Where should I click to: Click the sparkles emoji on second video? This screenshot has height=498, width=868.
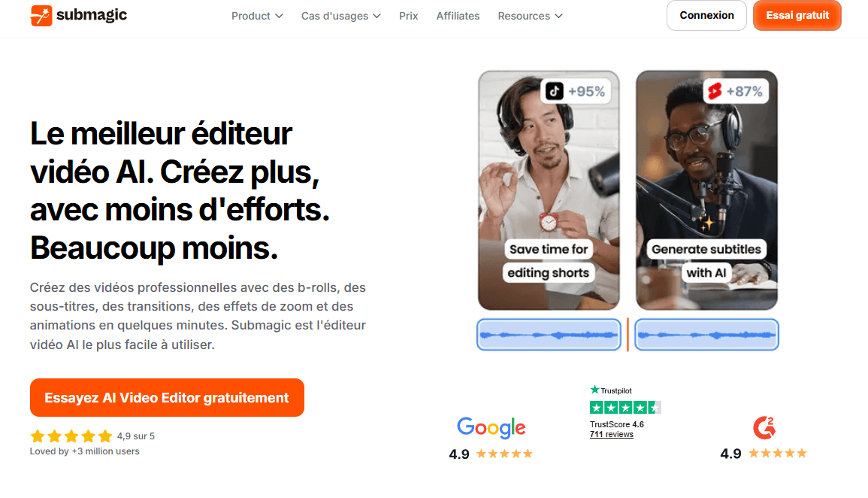[706, 223]
